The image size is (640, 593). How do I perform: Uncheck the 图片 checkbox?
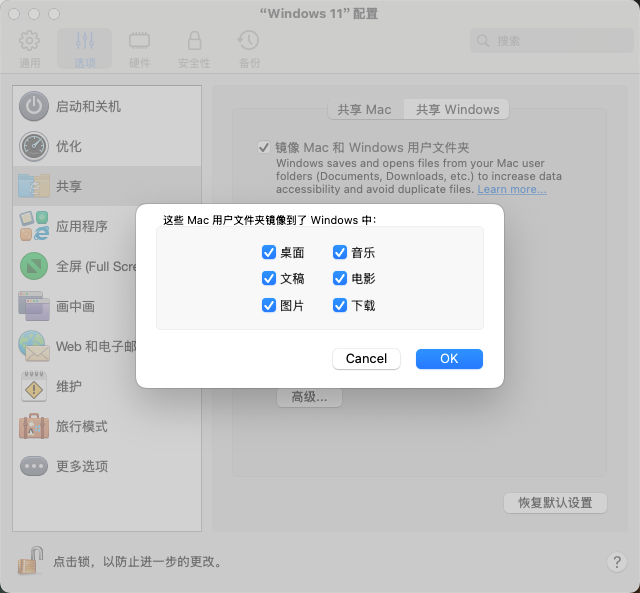pyautogui.click(x=269, y=305)
